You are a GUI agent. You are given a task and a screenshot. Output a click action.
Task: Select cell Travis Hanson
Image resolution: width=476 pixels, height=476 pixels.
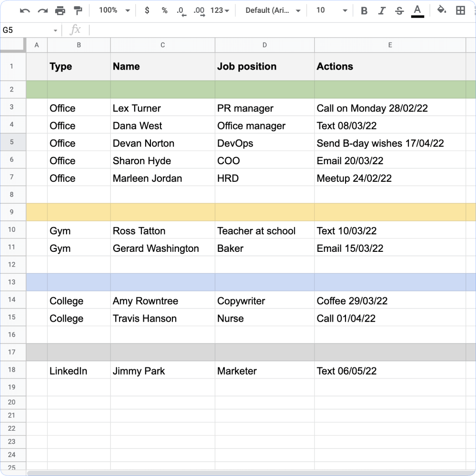[163, 317]
